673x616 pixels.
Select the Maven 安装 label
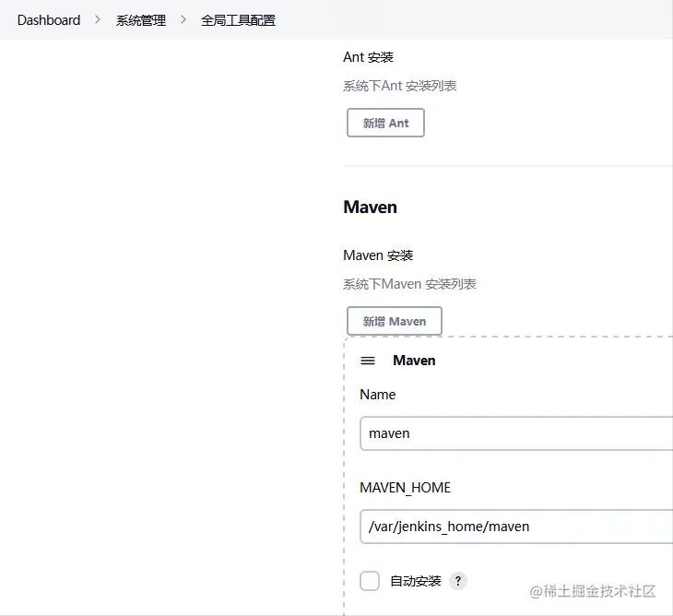[x=378, y=255]
